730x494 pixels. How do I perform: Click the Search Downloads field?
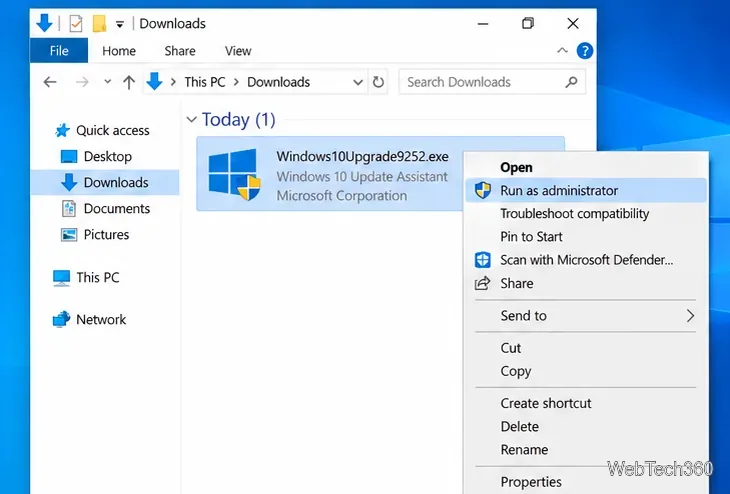coord(492,82)
